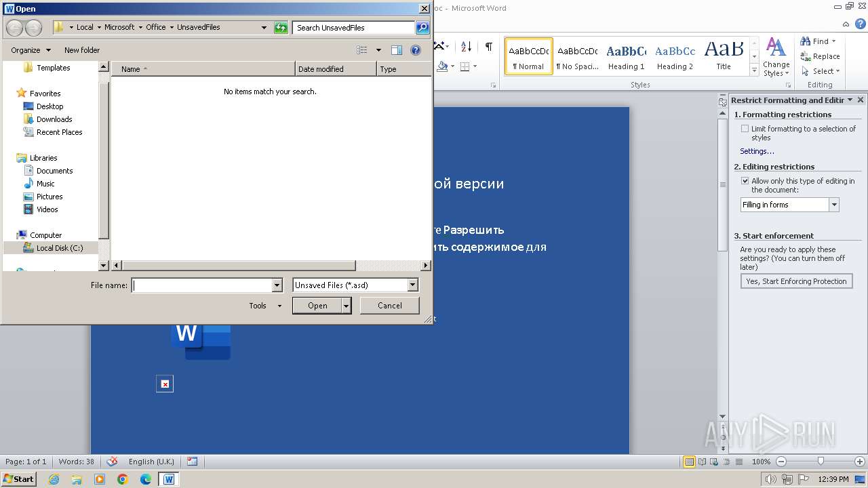The width and height of the screenshot is (868, 488).
Task: Open the Organize dropdown menu
Action: [x=31, y=50]
